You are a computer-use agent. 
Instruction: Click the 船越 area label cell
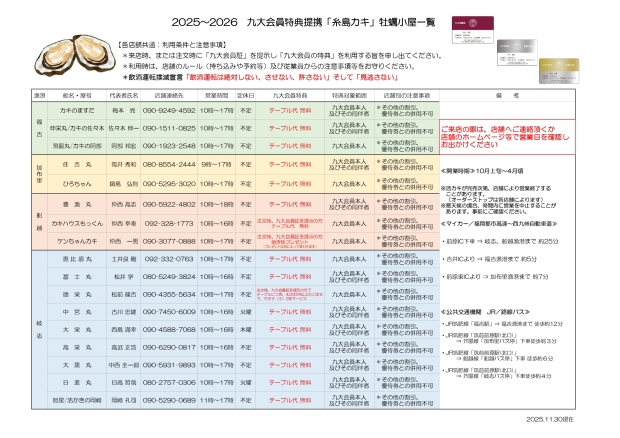click(40, 222)
